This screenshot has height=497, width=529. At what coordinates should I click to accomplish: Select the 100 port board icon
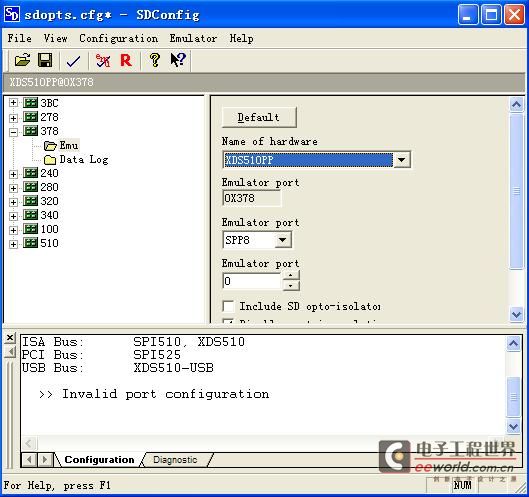(x=30, y=229)
